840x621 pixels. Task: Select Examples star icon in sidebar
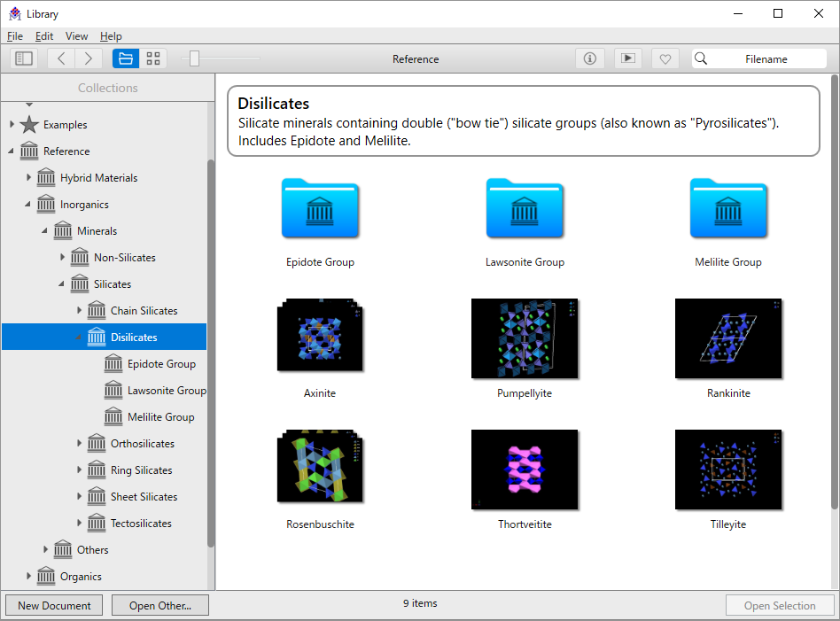click(29, 124)
